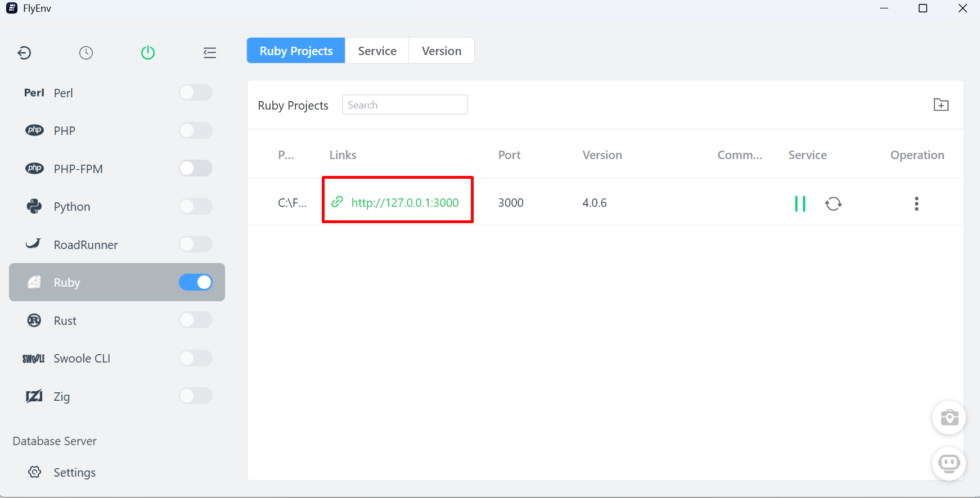Image resolution: width=980 pixels, height=498 pixels.
Task: Click the link chain icon beside URL
Action: 337,202
